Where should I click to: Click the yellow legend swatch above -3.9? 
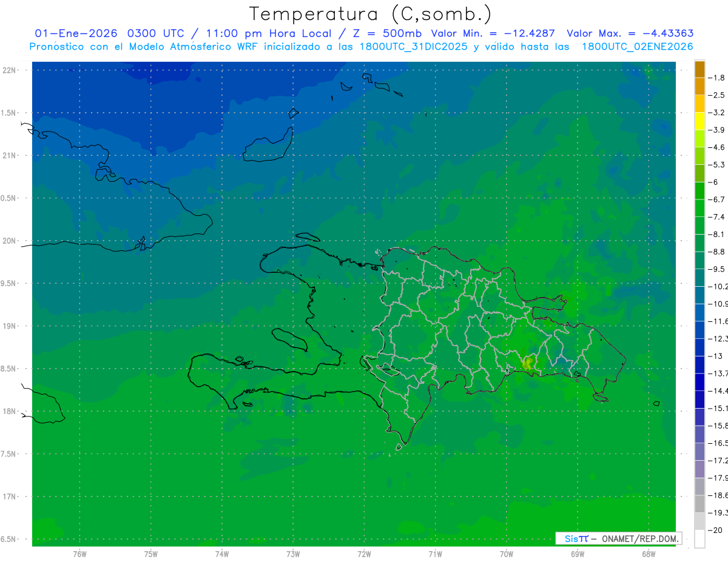tap(699, 121)
